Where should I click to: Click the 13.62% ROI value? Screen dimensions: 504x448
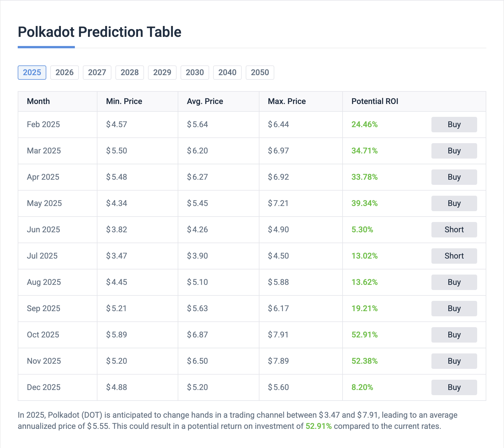click(x=365, y=282)
